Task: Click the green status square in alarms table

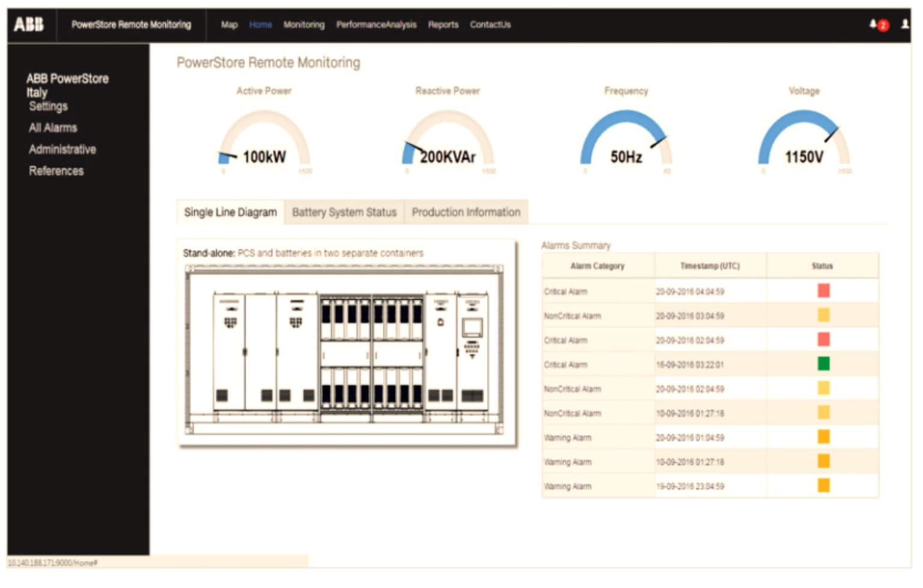Action: pos(823,364)
